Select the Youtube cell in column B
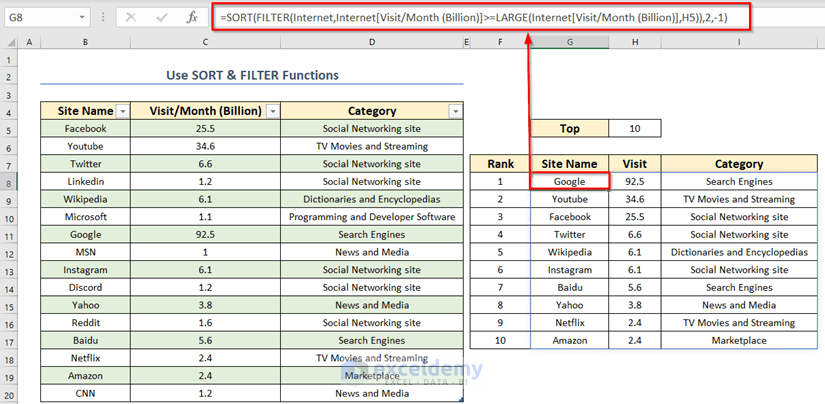The width and height of the screenshot is (825, 404). (x=85, y=146)
